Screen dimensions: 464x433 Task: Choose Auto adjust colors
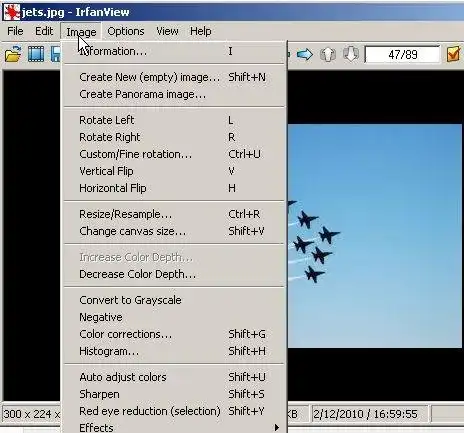pyautogui.click(x=175, y=377)
